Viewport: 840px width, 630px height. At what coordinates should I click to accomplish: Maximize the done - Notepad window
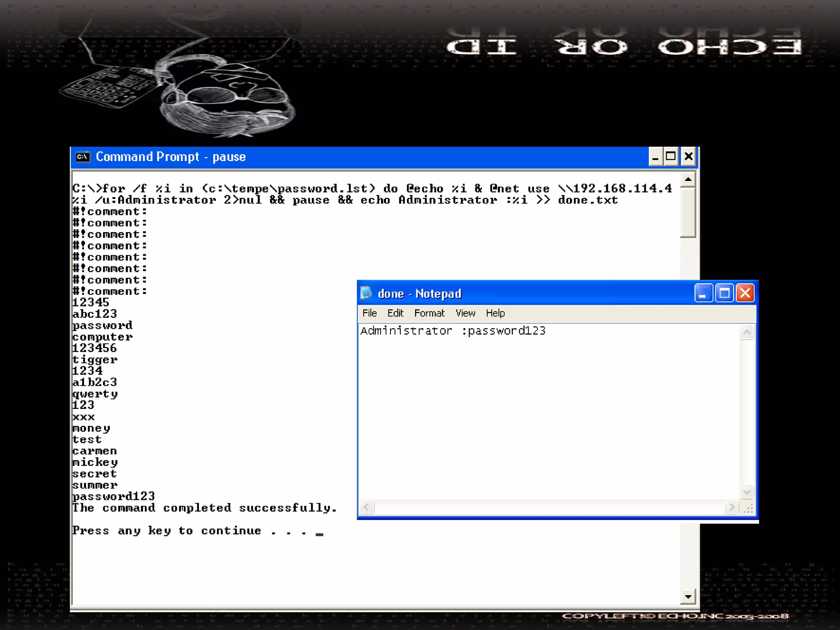(724, 293)
